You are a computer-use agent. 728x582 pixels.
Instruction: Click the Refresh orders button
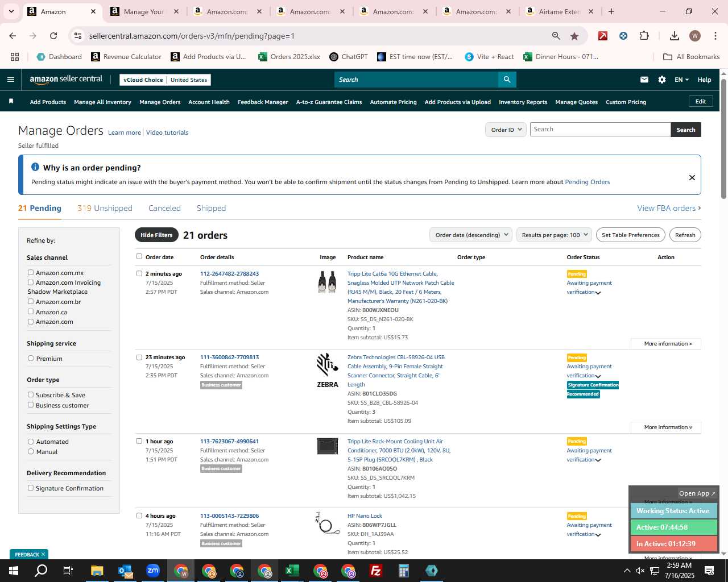pos(685,235)
